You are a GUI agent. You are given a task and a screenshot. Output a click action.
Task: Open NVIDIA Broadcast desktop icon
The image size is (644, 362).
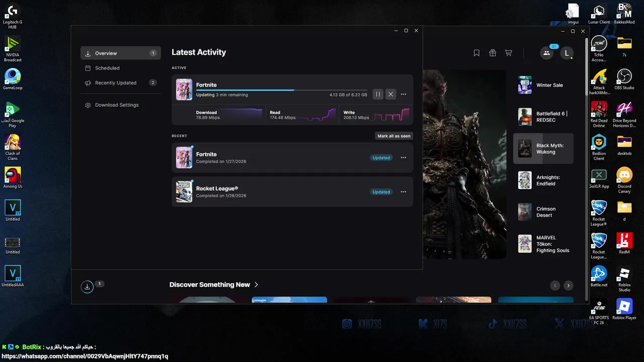[x=13, y=49]
